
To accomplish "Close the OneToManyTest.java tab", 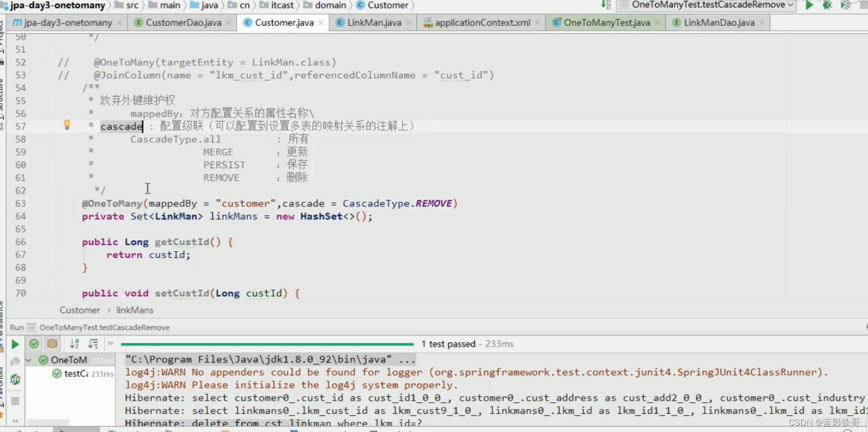I will 657,23.
